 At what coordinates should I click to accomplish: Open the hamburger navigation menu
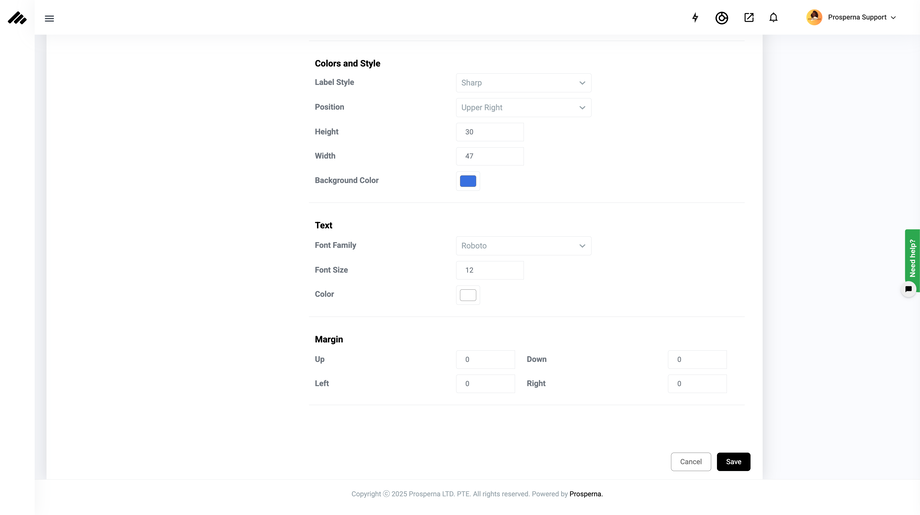pyautogui.click(x=49, y=18)
